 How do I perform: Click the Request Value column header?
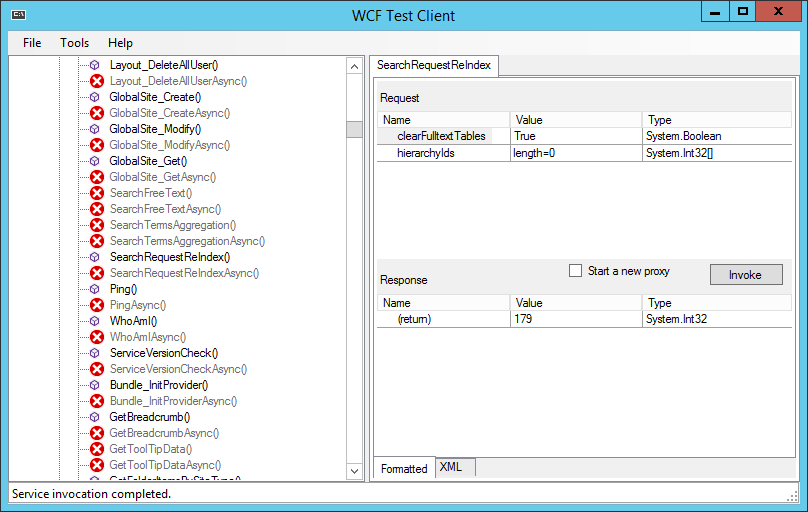tap(576, 120)
